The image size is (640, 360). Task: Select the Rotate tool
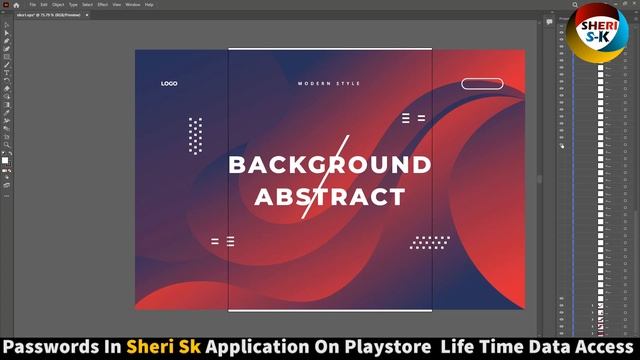(x=6, y=81)
